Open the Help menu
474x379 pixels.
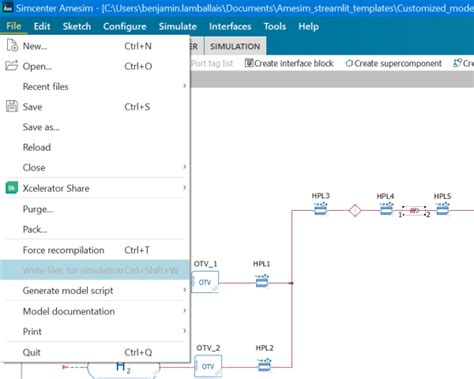click(x=308, y=26)
